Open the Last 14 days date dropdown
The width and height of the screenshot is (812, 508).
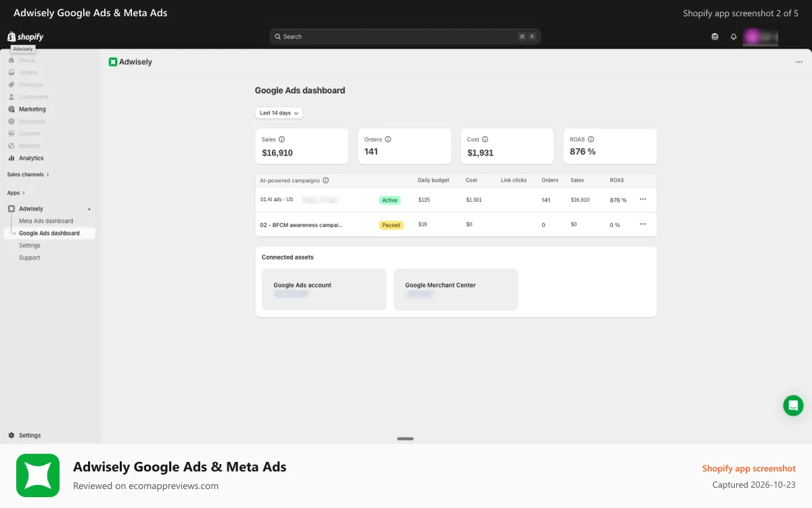point(279,113)
